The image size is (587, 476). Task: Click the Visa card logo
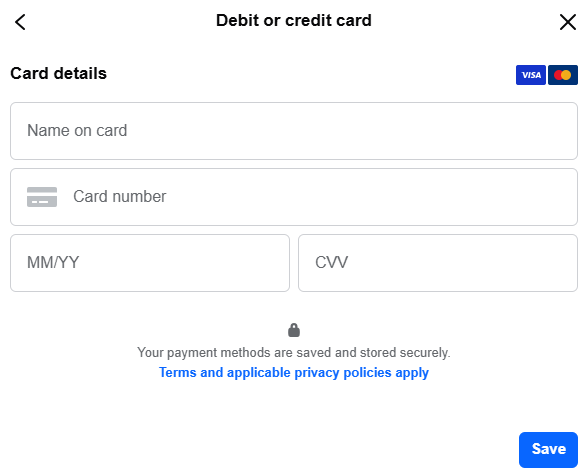click(x=530, y=75)
